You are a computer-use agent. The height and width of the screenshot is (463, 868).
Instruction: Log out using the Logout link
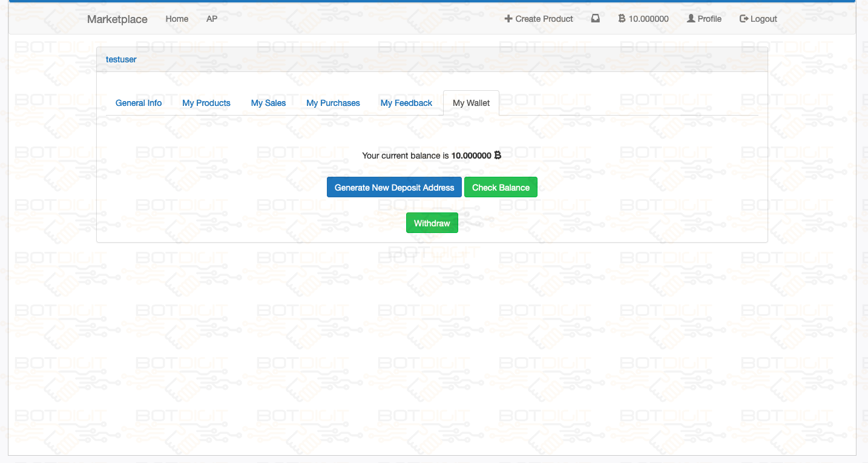(758, 19)
